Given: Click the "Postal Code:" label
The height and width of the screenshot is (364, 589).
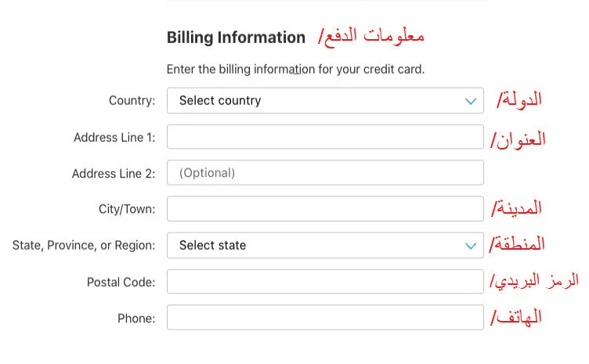Looking at the screenshot, I should tap(121, 282).
